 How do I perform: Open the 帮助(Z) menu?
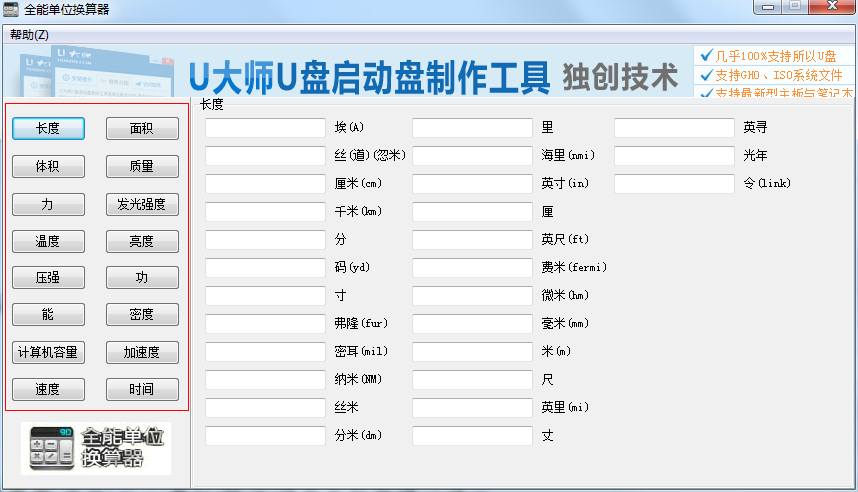[x=29, y=35]
